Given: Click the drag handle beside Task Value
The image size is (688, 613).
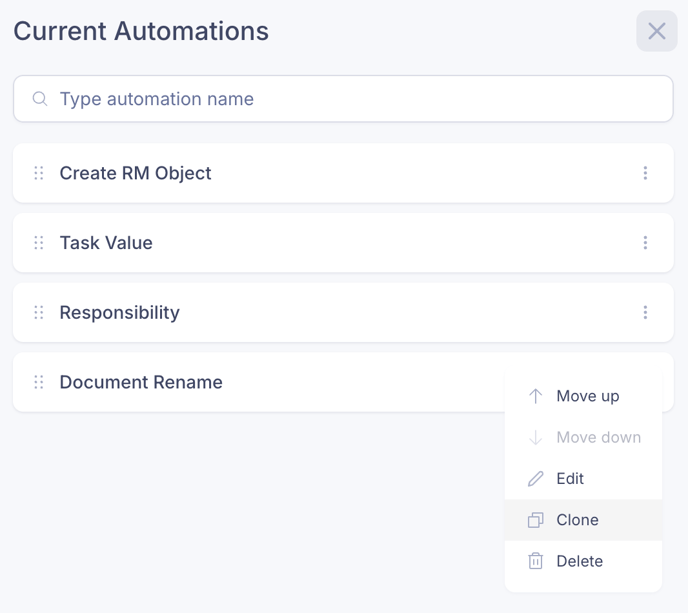Looking at the screenshot, I should (x=39, y=243).
